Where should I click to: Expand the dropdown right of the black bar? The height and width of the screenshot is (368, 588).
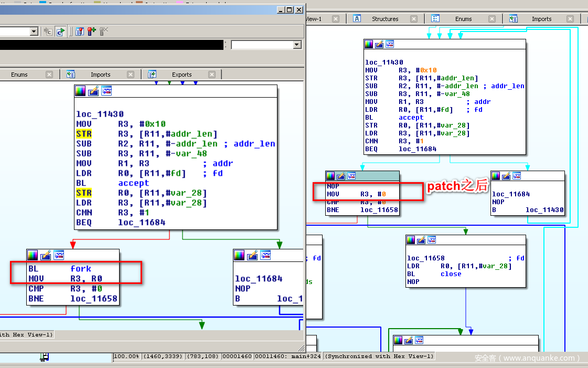coord(297,45)
